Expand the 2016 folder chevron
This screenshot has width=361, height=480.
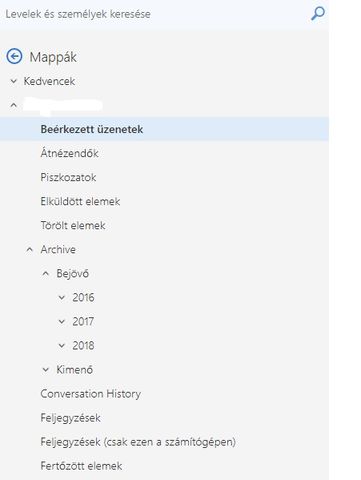pyautogui.click(x=62, y=297)
